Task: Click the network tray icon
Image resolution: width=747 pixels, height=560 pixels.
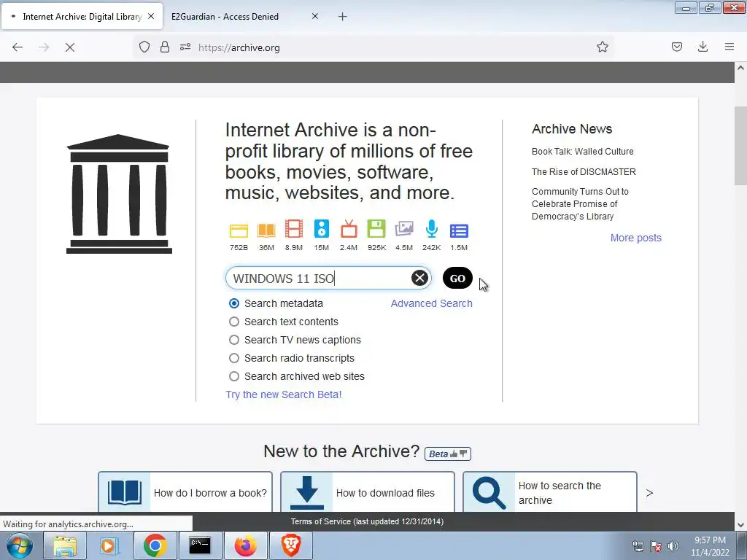Action: pos(638,546)
